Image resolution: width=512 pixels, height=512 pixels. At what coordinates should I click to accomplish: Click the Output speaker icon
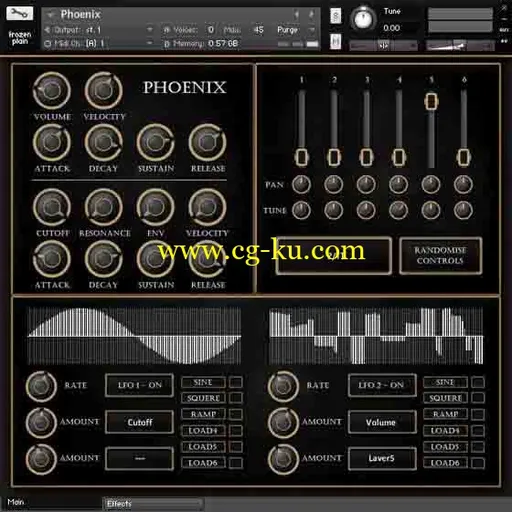click(47, 30)
